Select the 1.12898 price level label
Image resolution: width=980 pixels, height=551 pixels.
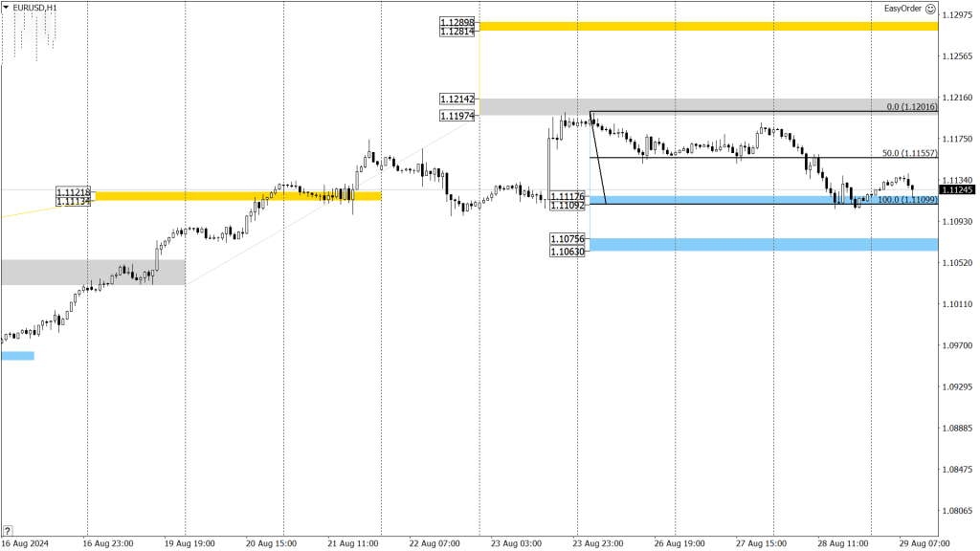click(x=457, y=23)
